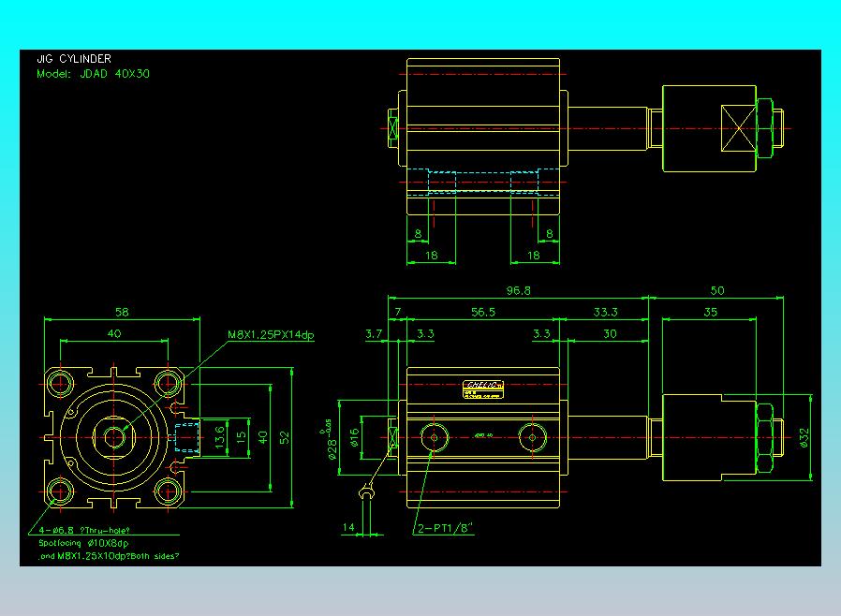Click the top-left mounting hole in front view
This screenshot has width=841, height=616.
click(60, 383)
